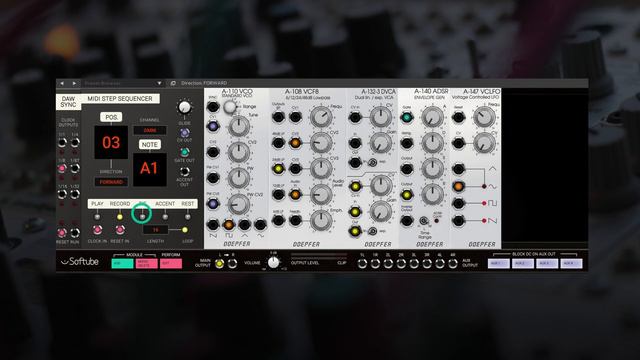Click the Softube logo
This screenshot has width=640, height=360.
pyautogui.click(x=80, y=262)
